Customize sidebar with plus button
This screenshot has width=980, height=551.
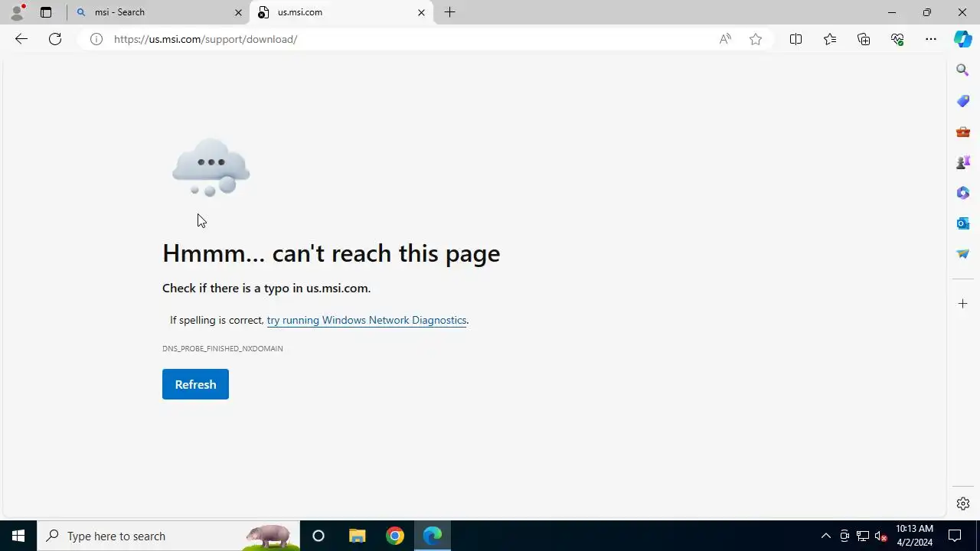pos(963,304)
